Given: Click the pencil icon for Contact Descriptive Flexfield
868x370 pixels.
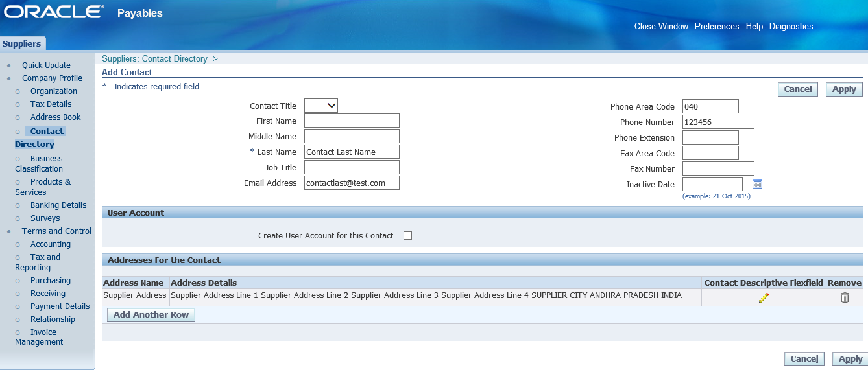Looking at the screenshot, I should click(x=764, y=297).
